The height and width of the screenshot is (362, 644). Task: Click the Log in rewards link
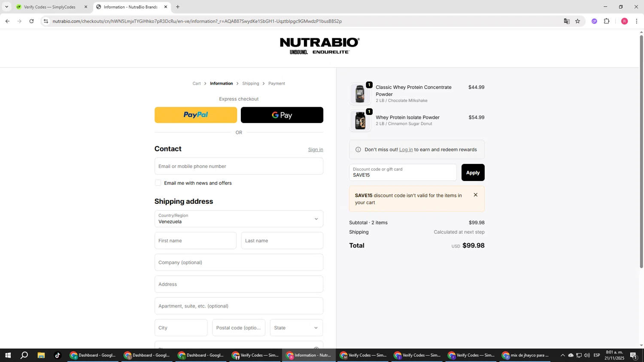tap(406, 150)
